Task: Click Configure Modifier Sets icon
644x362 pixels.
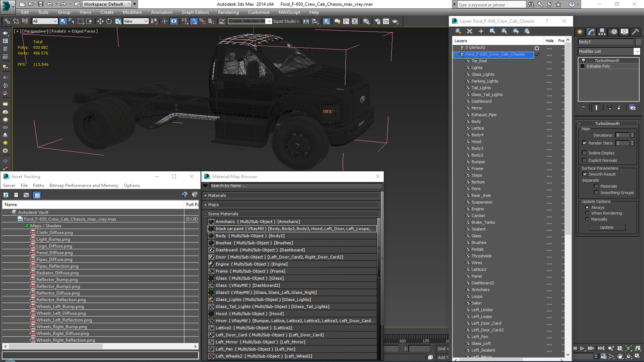Action: [x=633, y=108]
